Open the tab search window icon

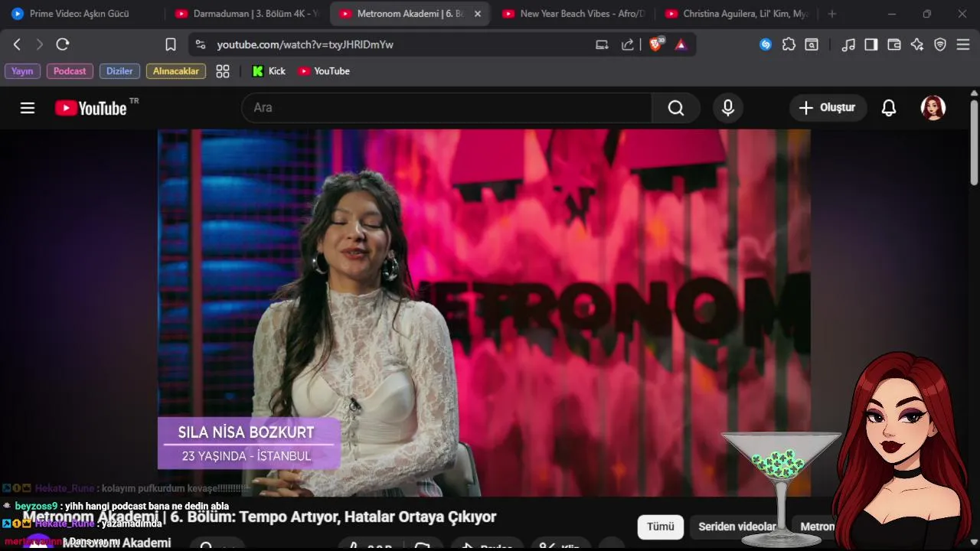(x=812, y=44)
